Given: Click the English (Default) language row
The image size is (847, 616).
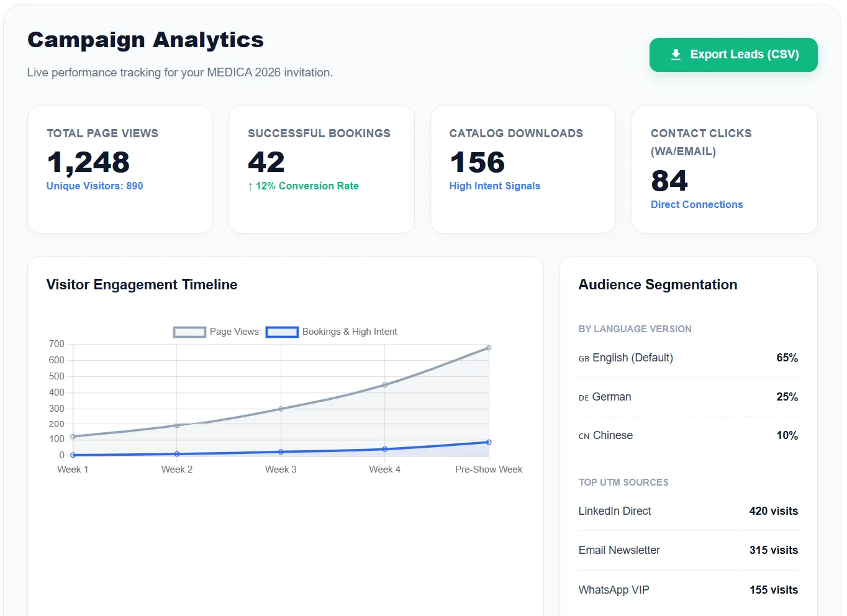Looking at the screenshot, I should (689, 358).
